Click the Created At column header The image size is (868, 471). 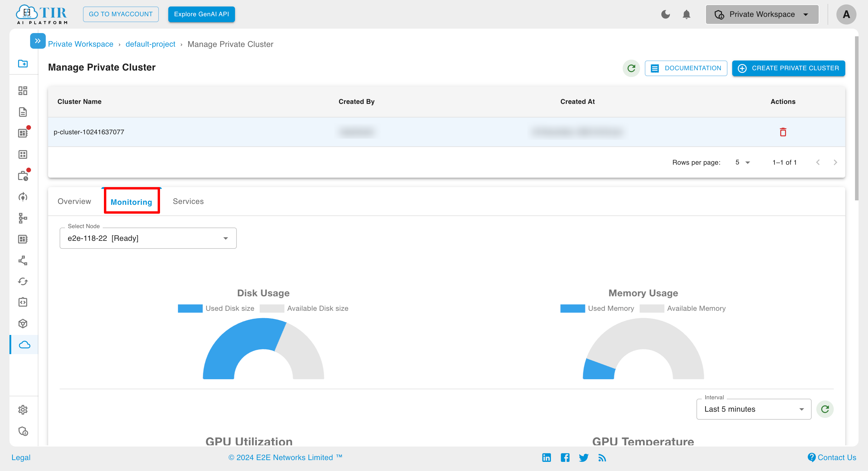coord(577,102)
